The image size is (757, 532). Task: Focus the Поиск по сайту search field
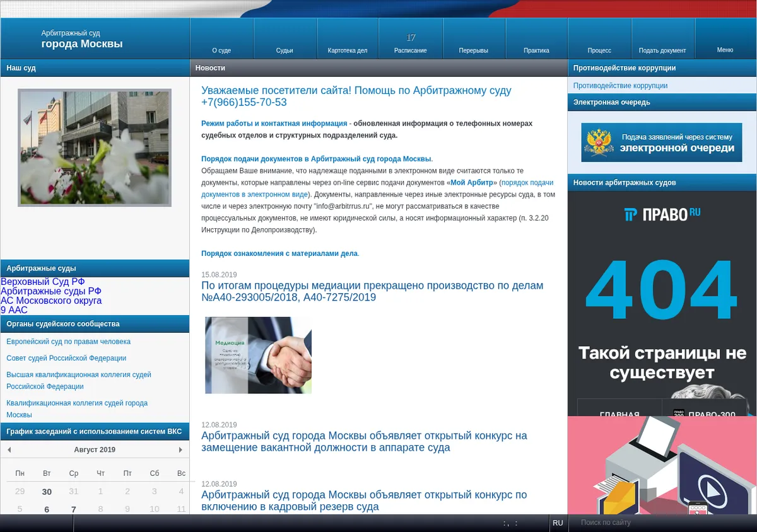click(661, 523)
